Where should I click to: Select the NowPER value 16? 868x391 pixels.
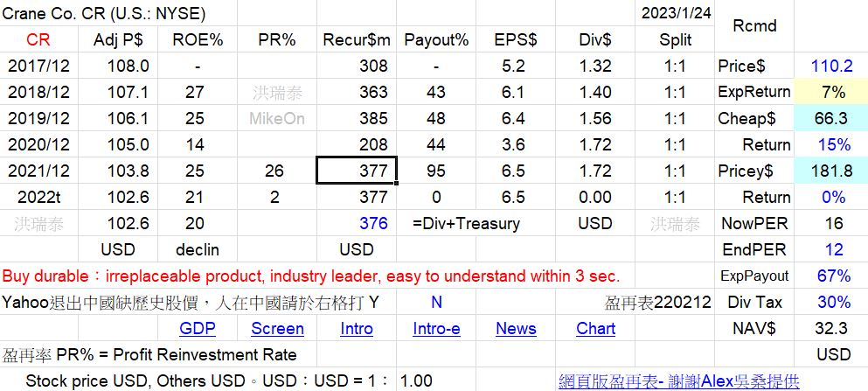point(831,223)
